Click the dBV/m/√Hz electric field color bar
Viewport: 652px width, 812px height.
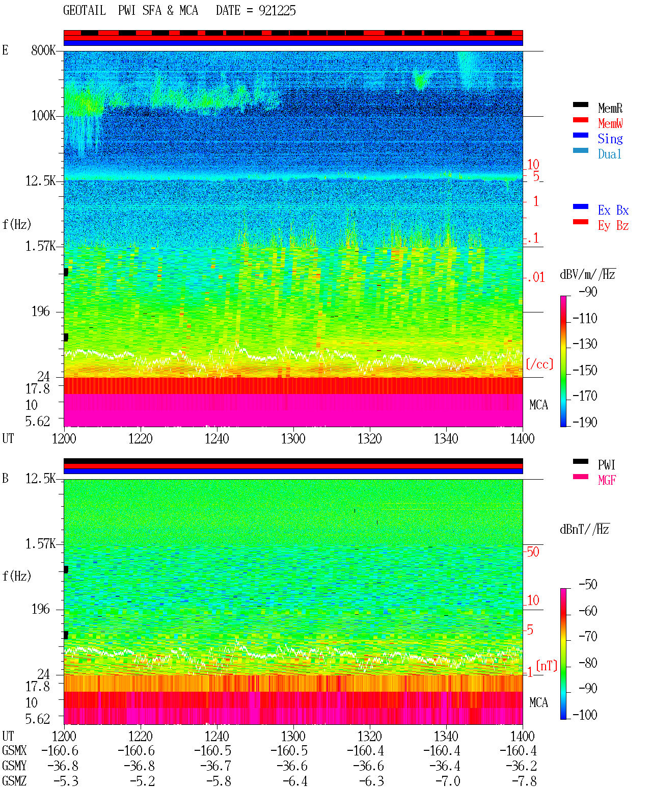click(563, 361)
